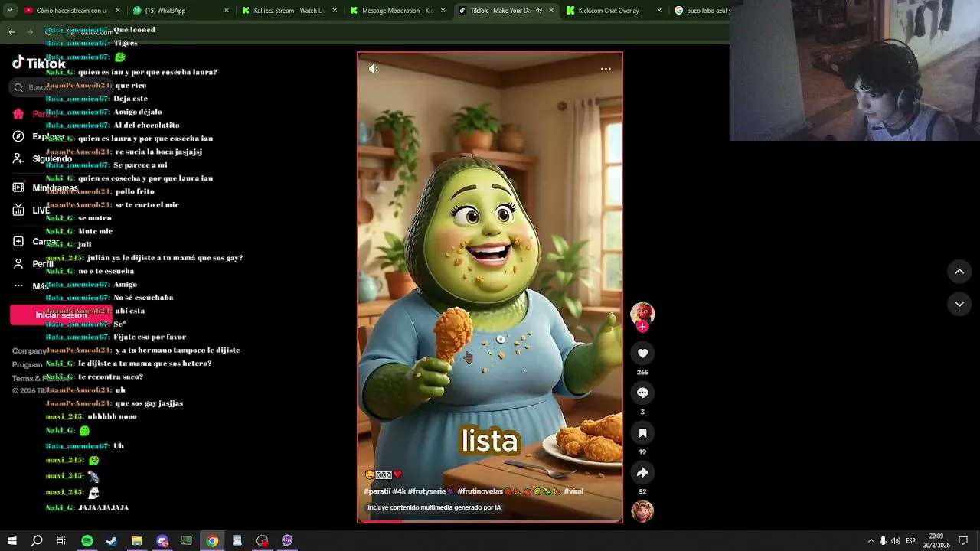Open the sound disc thumbnail under the share count
The width and height of the screenshot is (980, 551).
(x=642, y=511)
